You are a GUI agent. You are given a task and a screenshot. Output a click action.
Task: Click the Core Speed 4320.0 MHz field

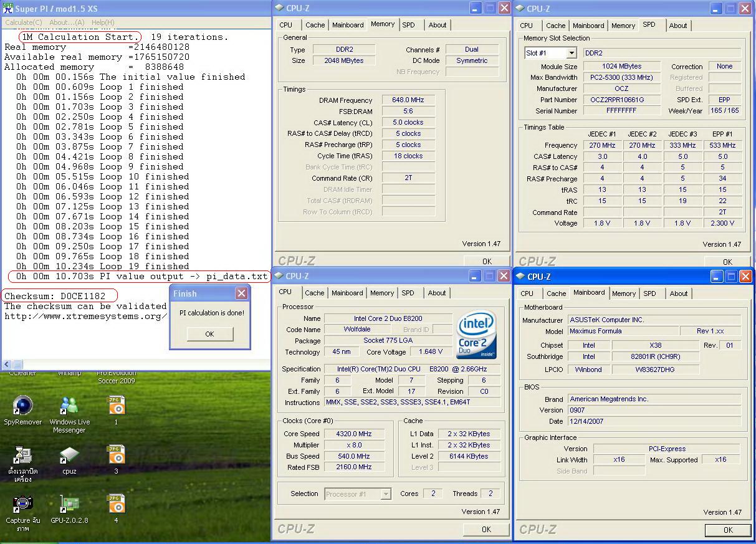coord(353,434)
